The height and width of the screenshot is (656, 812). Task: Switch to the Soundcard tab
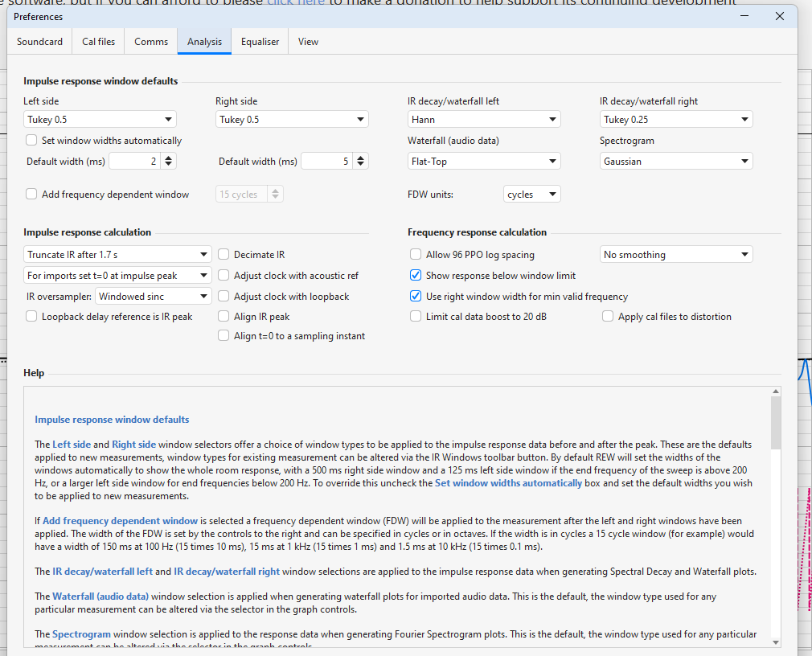point(39,42)
